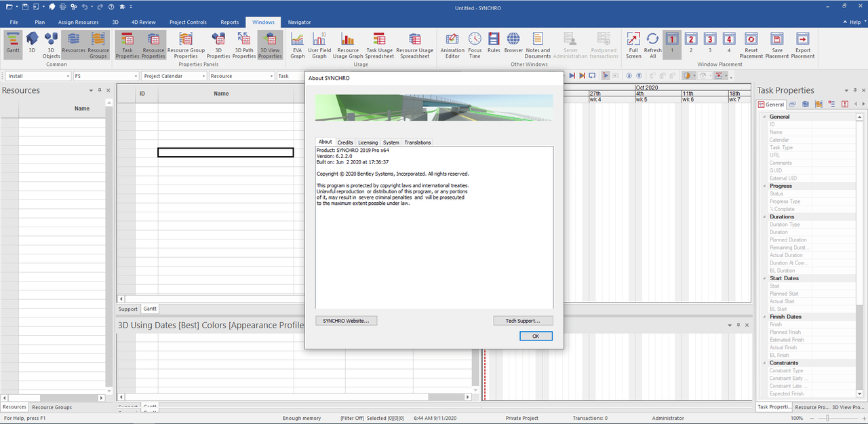The width and height of the screenshot is (868, 424).
Task: Activate window placement layout 4
Action: point(729,45)
